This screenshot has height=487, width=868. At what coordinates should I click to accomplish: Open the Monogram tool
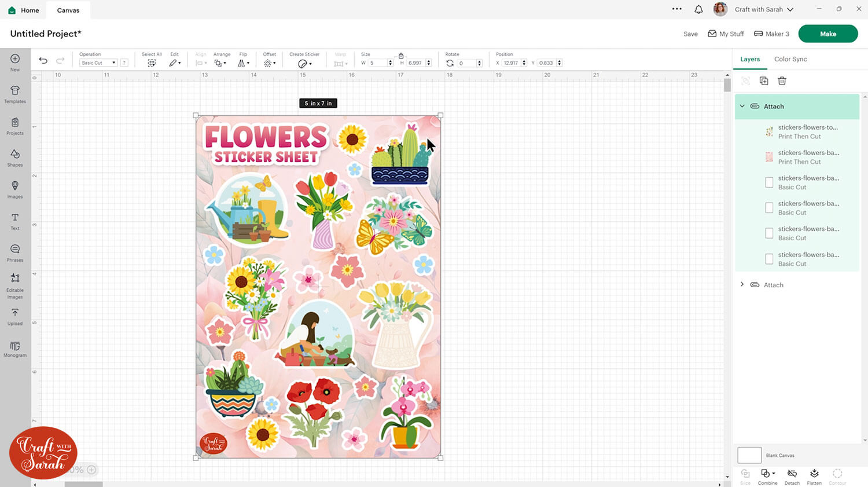15,349
